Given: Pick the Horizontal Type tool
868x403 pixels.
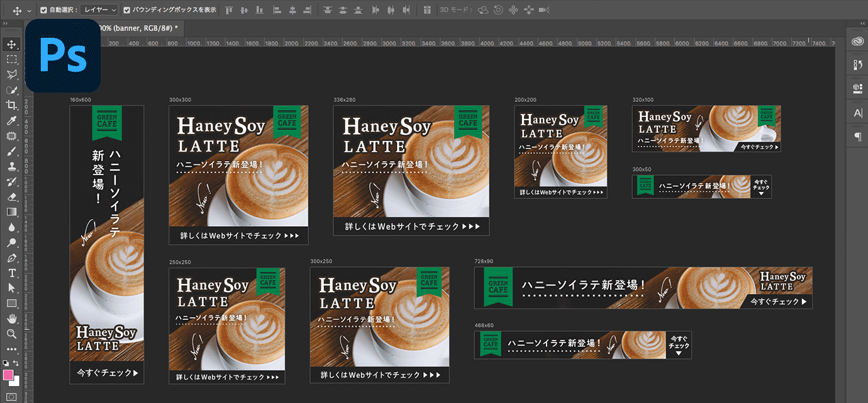Looking at the screenshot, I should click(x=11, y=273).
